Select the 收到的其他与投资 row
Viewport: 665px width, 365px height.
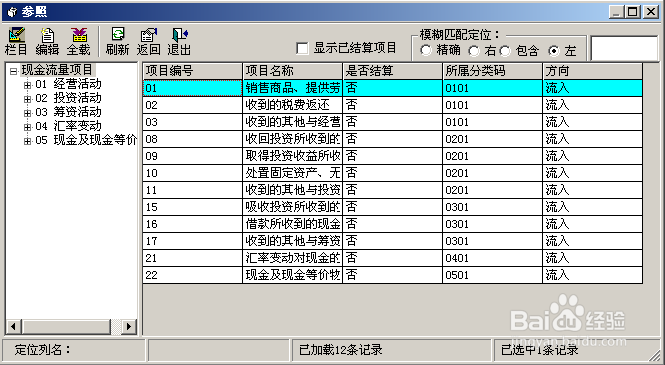[x=393, y=190]
